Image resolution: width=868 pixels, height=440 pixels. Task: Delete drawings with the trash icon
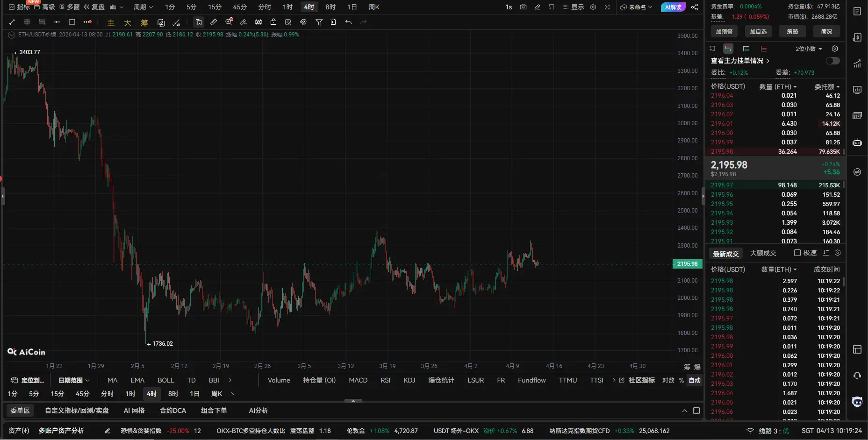(x=333, y=22)
